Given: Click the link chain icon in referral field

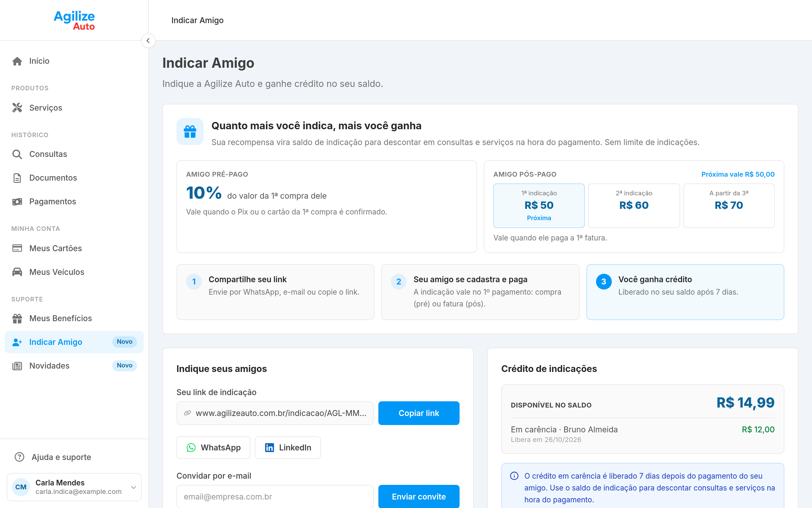Looking at the screenshot, I should coord(187,413).
